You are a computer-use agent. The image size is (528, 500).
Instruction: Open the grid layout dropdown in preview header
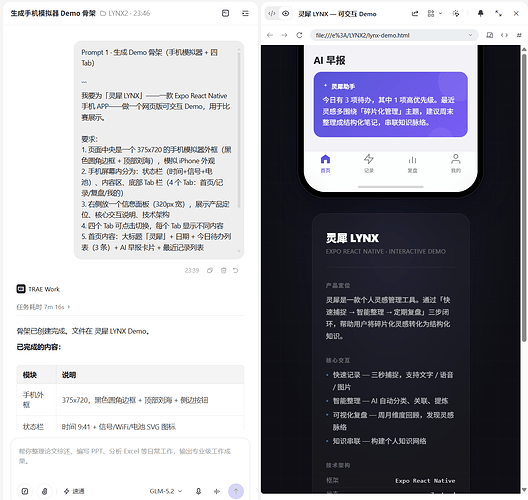[434, 13]
